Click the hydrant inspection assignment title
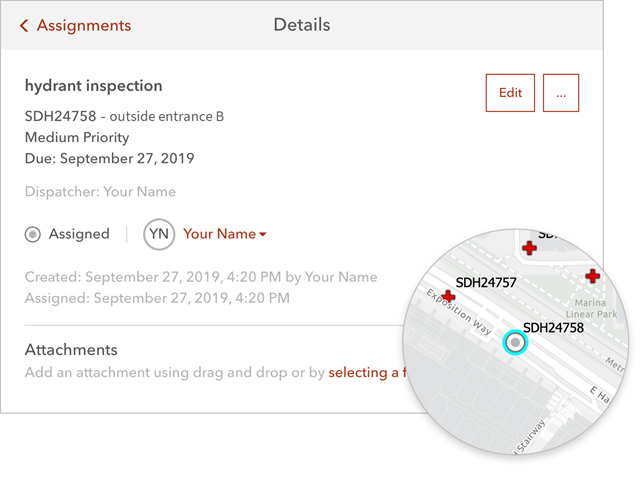This screenshot has height=479, width=642. 93,86
